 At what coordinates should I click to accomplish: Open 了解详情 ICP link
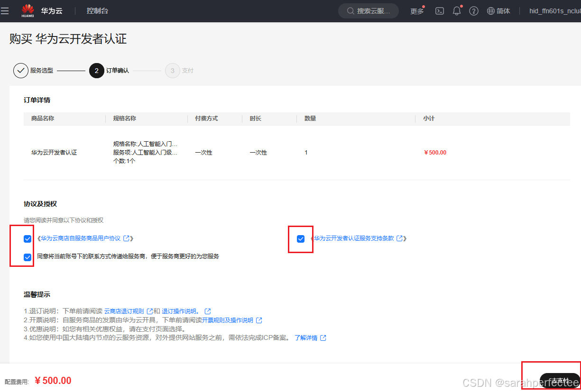point(306,338)
